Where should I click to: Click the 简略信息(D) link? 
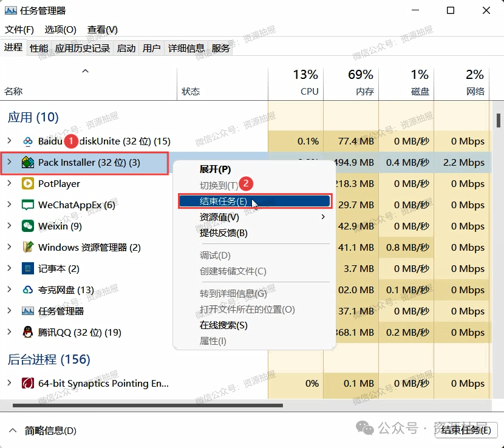[x=50, y=430]
